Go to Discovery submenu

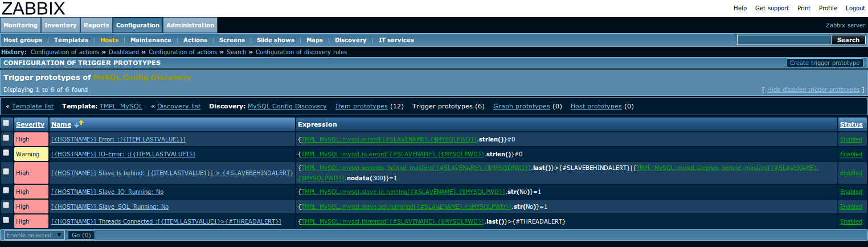coord(351,40)
